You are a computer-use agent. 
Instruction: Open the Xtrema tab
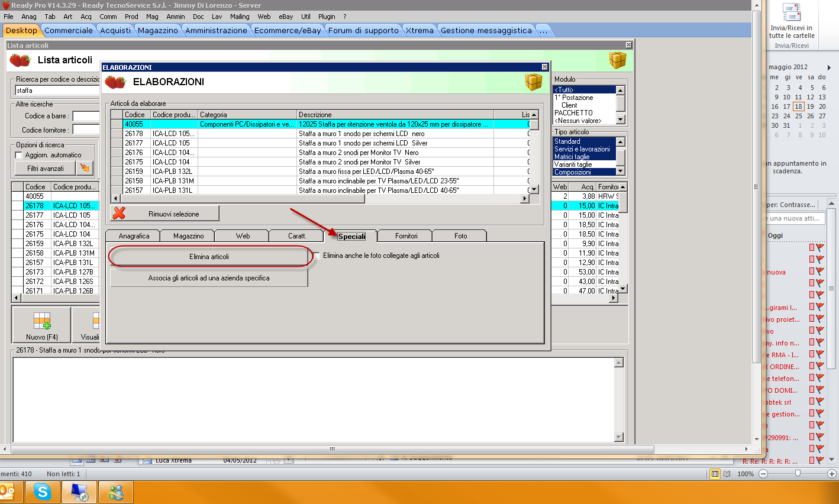[x=419, y=30]
